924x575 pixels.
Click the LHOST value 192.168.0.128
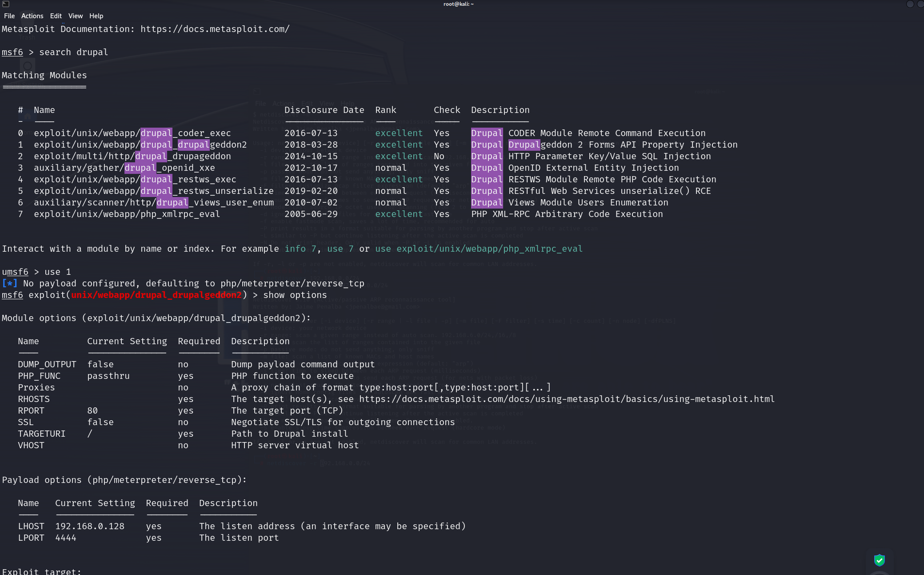point(90,526)
